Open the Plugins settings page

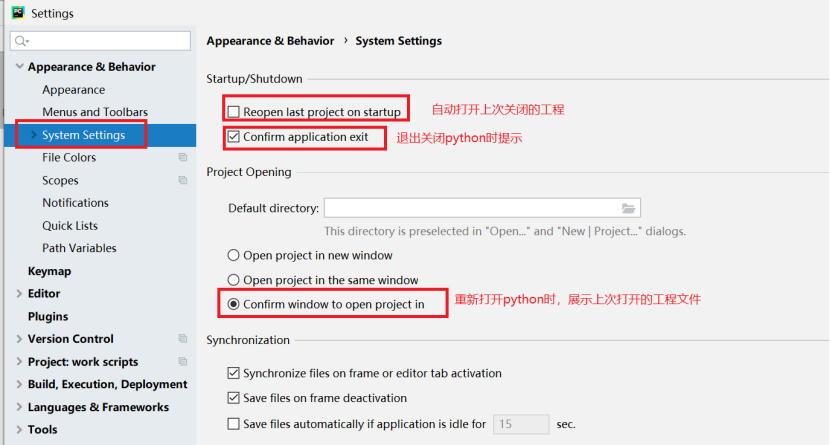coord(48,316)
